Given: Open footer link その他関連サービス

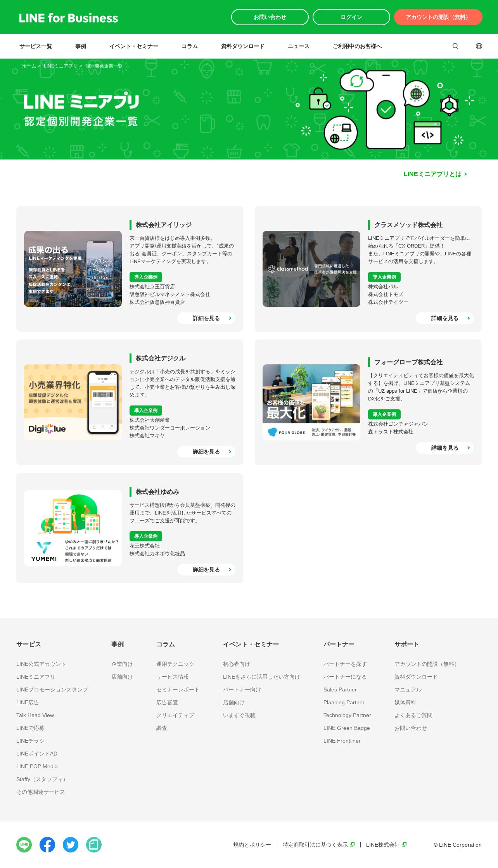Looking at the screenshot, I should (40, 792).
